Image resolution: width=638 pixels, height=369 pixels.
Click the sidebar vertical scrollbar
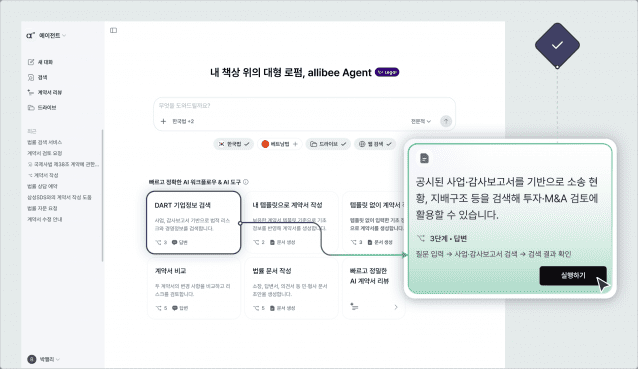(102, 195)
